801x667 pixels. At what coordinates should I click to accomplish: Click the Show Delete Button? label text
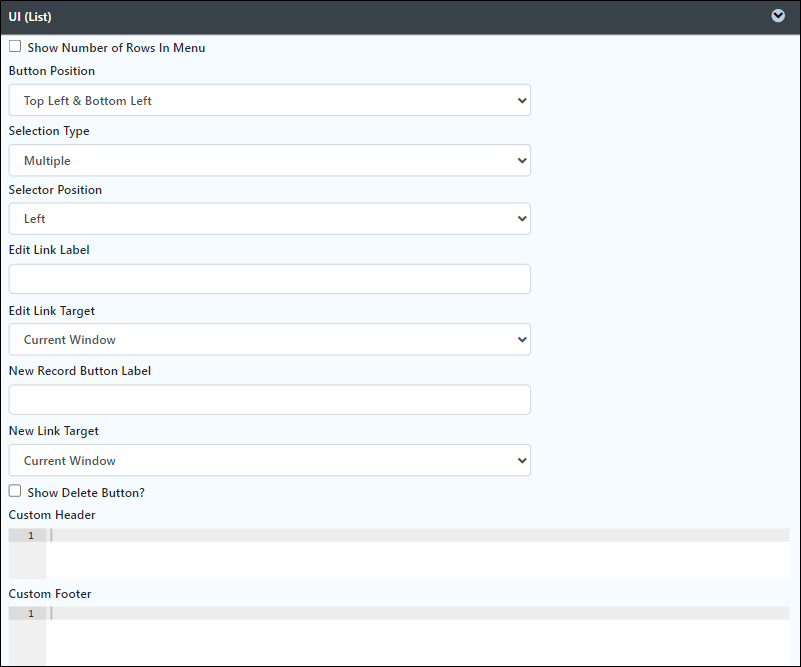86,493
